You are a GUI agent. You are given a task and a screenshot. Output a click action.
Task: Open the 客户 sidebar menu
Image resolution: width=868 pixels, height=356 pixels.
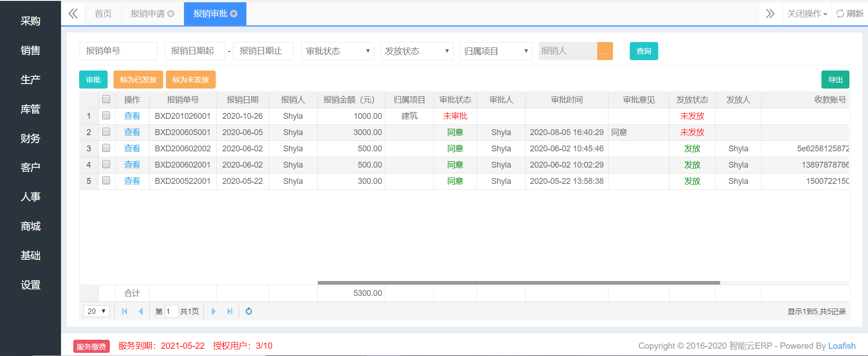click(x=30, y=168)
